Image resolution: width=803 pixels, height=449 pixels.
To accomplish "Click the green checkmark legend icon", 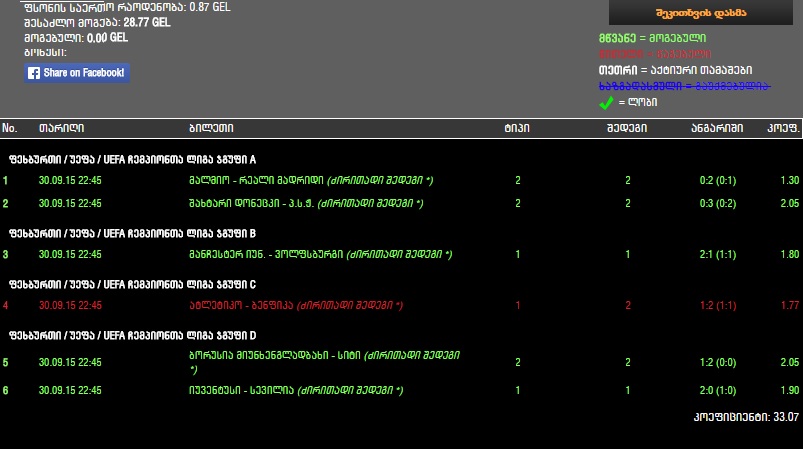I will [x=606, y=102].
